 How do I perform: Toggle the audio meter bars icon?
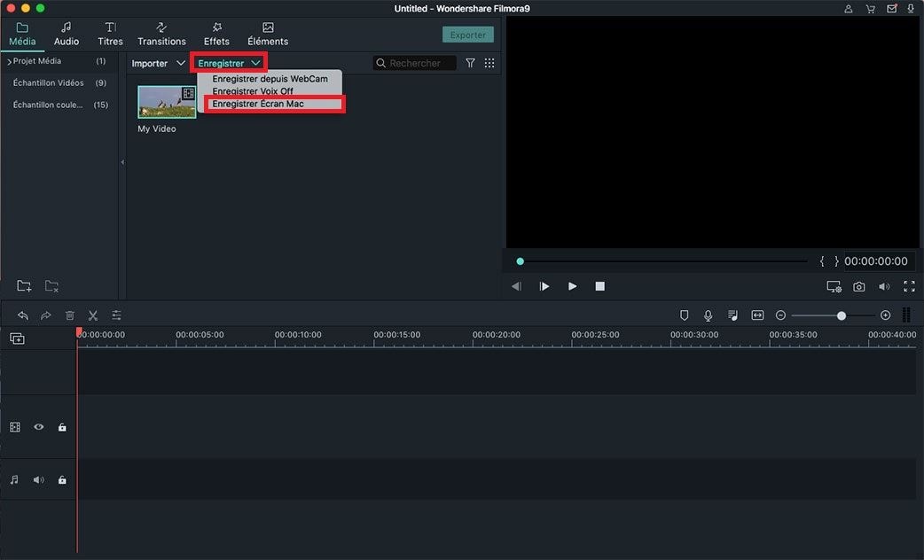point(906,315)
